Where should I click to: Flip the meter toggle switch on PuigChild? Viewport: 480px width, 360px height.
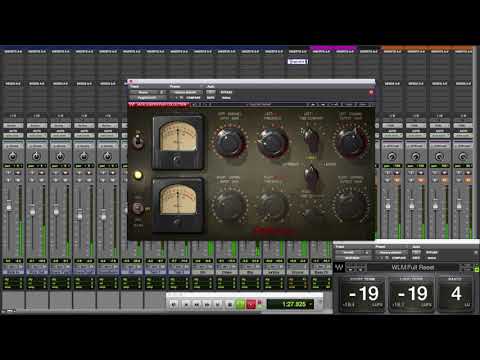tap(138, 140)
